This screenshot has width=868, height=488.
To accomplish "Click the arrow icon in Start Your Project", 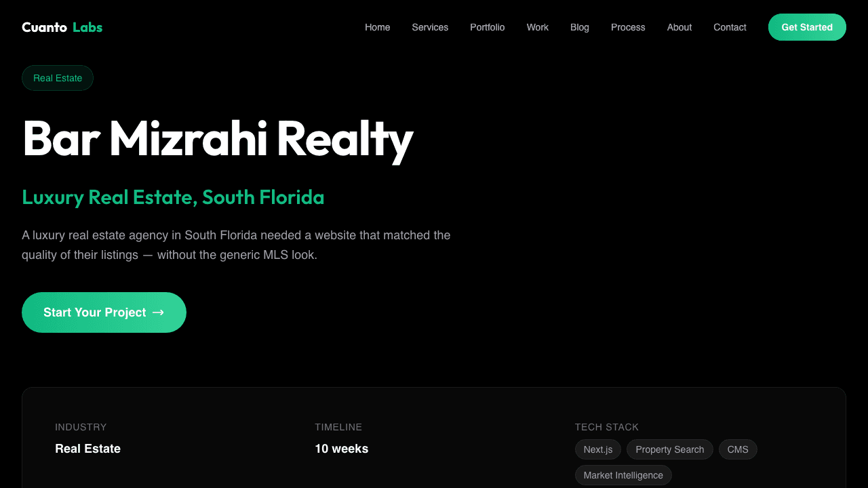I will (159, 312).
